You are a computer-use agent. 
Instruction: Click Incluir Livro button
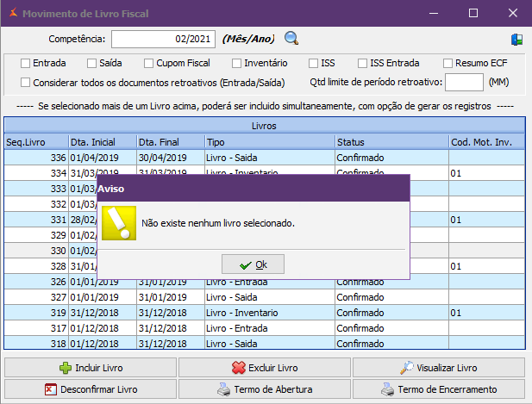point(90,368)
